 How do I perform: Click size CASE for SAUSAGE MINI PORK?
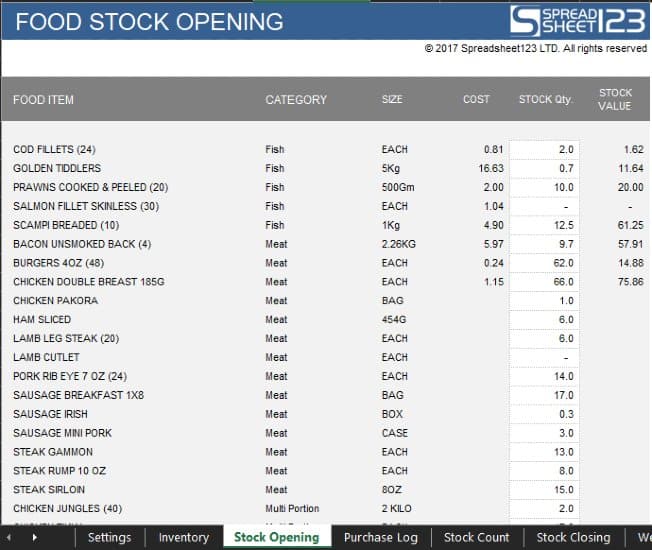[x=395, y=433]
